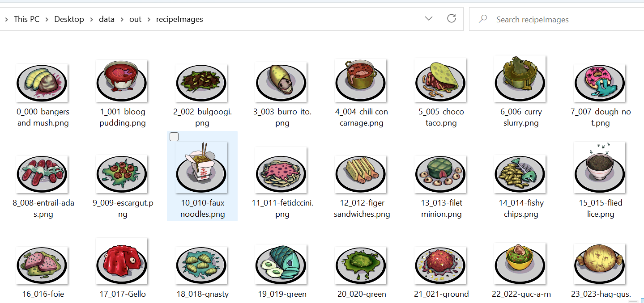Click the chevron before This PC
This screenshot has width=644, height=303.
click(6, 19)
